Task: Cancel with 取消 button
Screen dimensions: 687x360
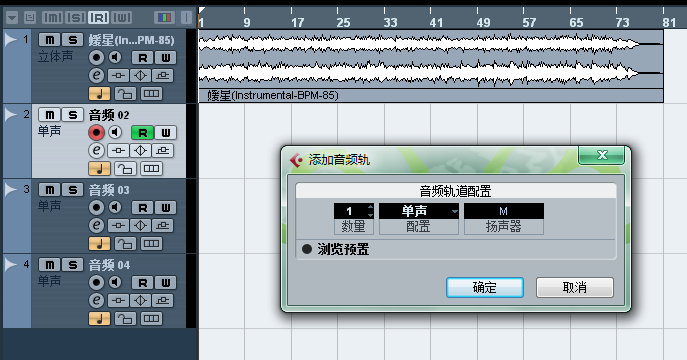Action: pyautogui.click(x=575, y=287)
